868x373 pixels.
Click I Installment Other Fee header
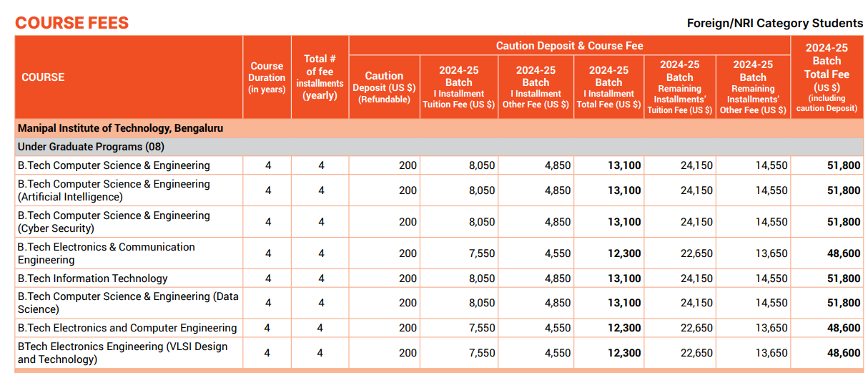536,87
